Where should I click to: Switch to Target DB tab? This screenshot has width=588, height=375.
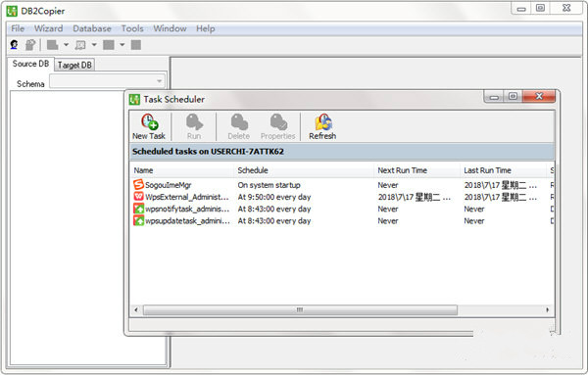click(74, 65)
